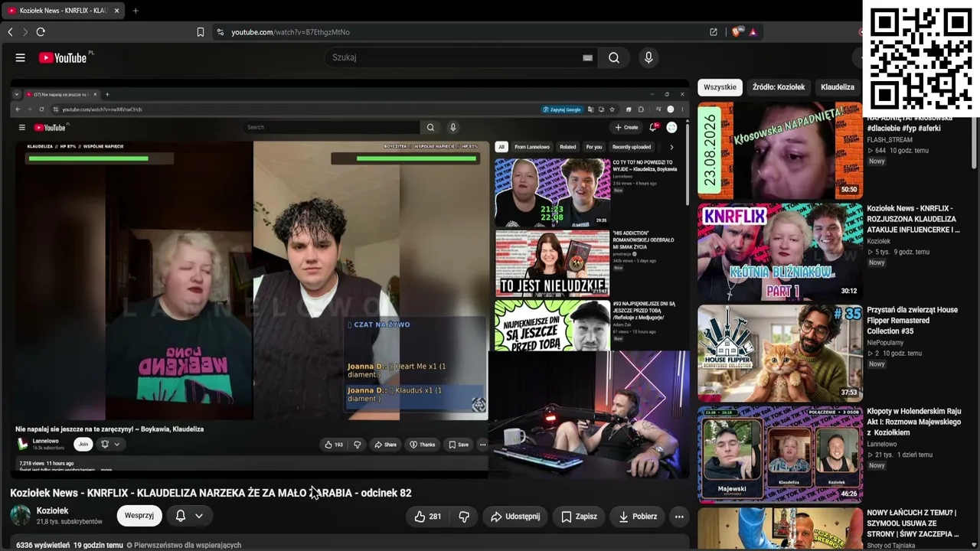Save the video with Zapisz
Image resolution: width=980 pixels, height=551 pixels.
579,517
